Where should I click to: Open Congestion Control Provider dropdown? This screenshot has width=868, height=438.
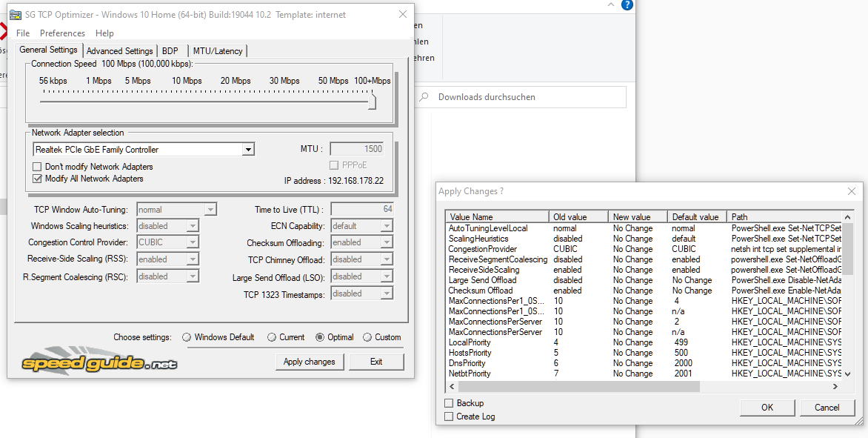(192, 242)
